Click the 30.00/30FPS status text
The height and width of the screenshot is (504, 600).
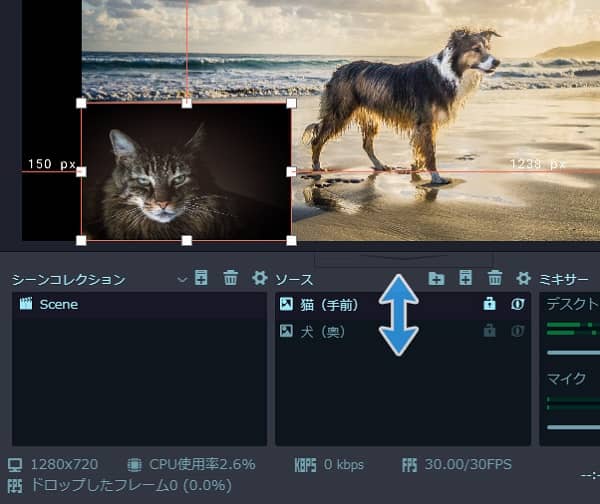[468, 464]
